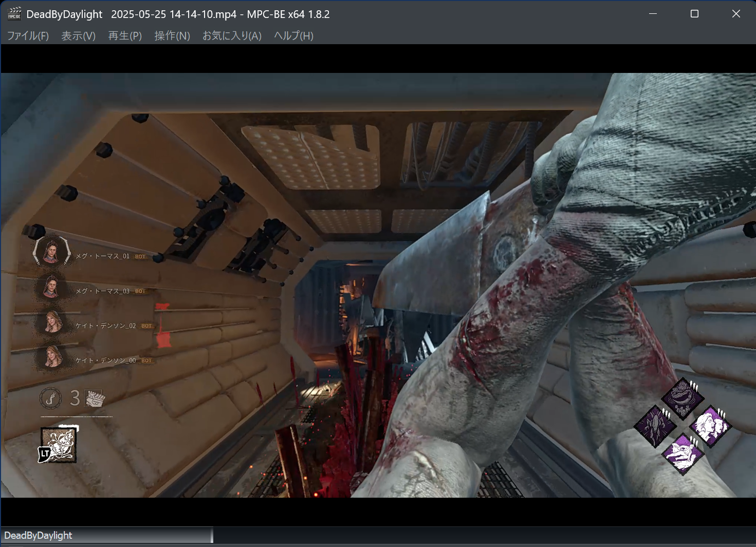The width and height of the screenshot is (756, 547).
Task: Select the name ケイト・デンソン_00
Action: (x=105, y=361)
